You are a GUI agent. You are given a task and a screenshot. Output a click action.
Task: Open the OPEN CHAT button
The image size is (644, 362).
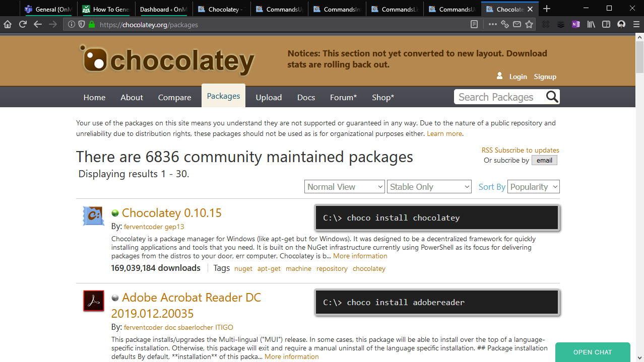(593, 352)
